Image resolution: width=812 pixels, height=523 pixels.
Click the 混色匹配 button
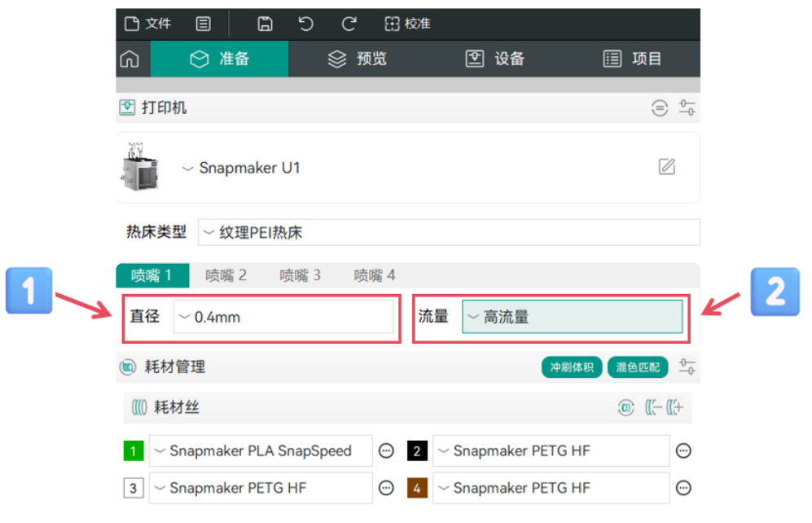(x=638, y=367)
